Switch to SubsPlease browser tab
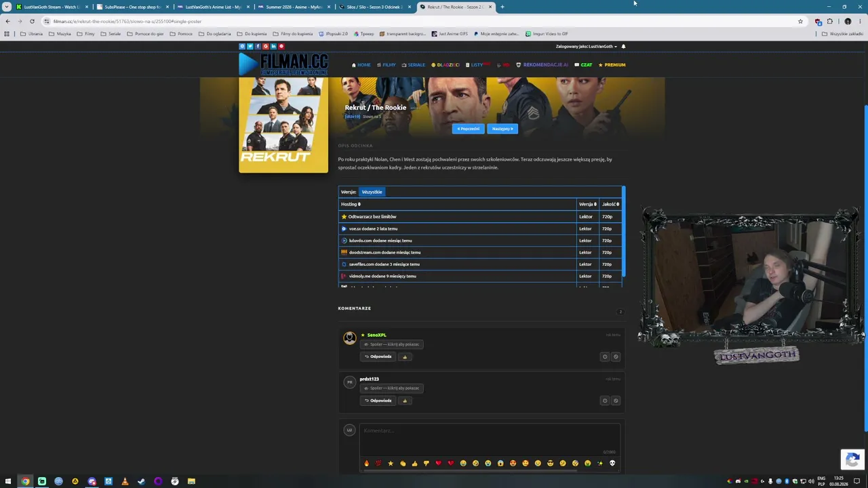868x488 pixels. (132, 7)
